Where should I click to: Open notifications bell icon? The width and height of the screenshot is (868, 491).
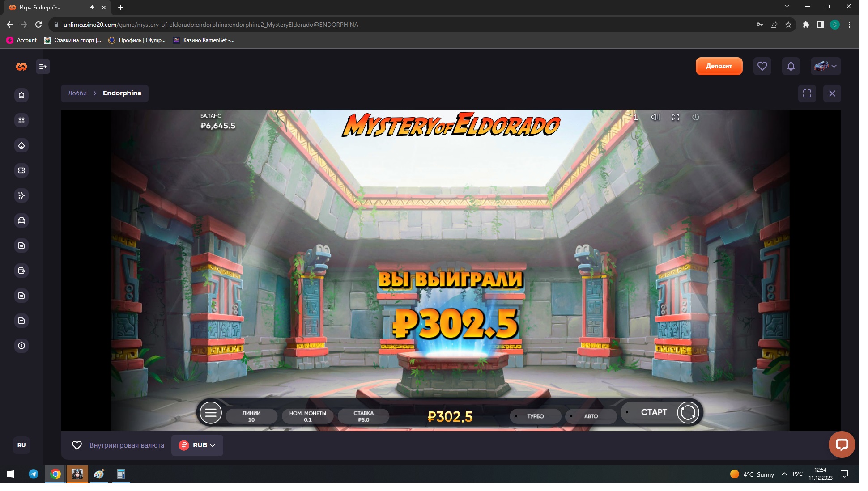[x=791, y=66]
